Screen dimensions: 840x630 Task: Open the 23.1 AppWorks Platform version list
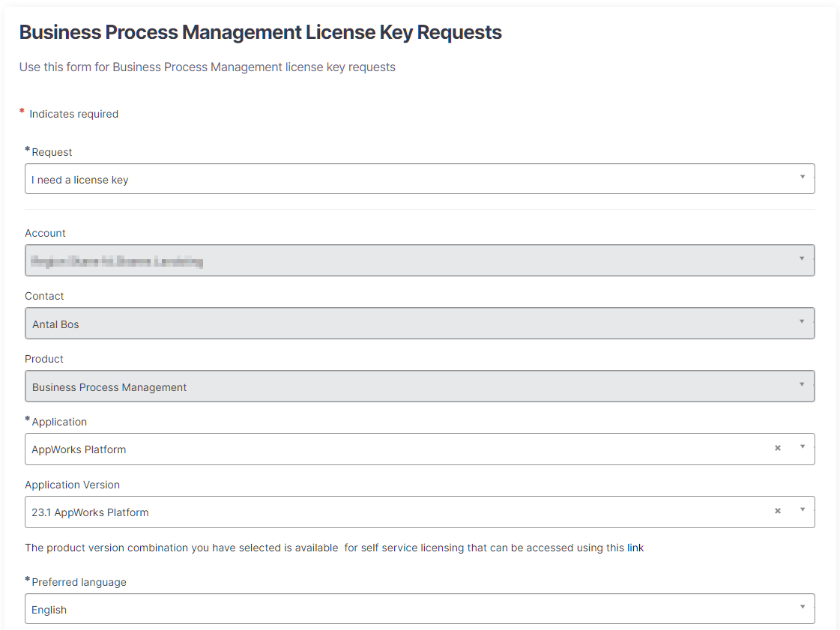(x=390, y=512)
